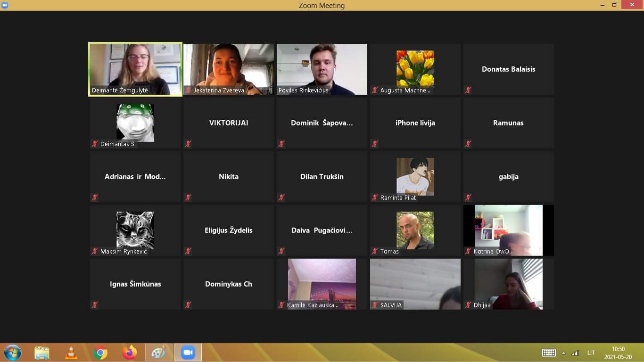Screen dimensions: 644x362
Task: Select the gabija participant tile
Action: (509, 177)
